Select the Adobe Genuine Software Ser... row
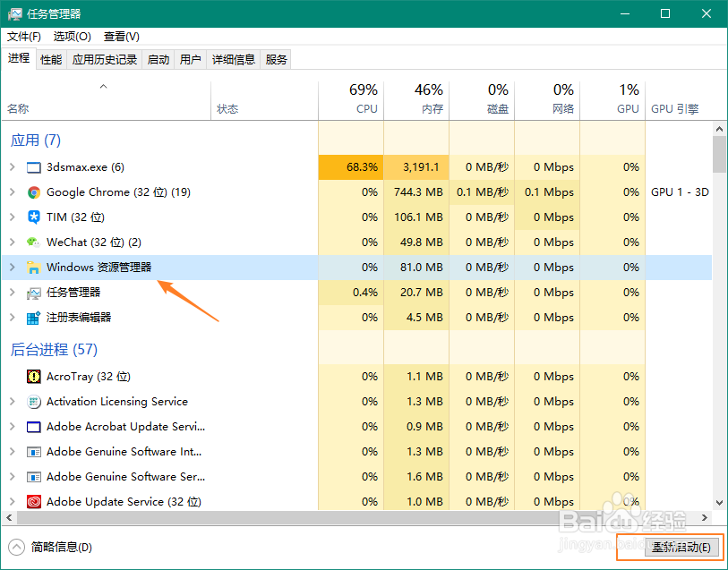The height and width of the screenshot is (570, 728). [356, 477]
